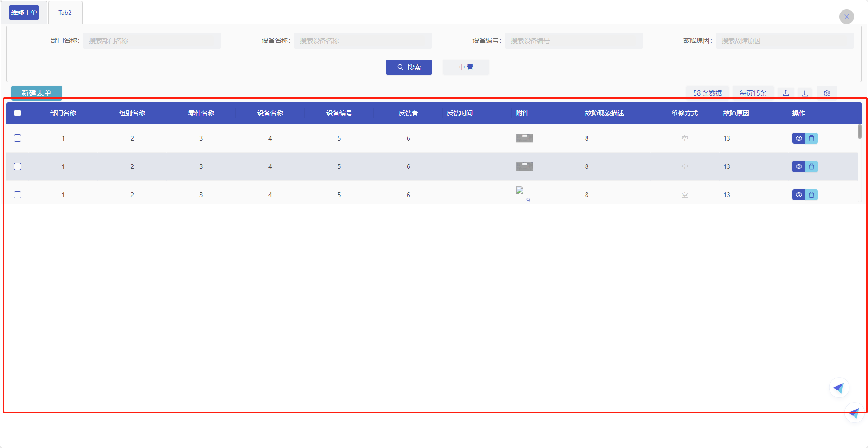Click the 维修方式 column header
This screenshot has height=448, width=868.
pyautogui.click(x=685, y=113)
